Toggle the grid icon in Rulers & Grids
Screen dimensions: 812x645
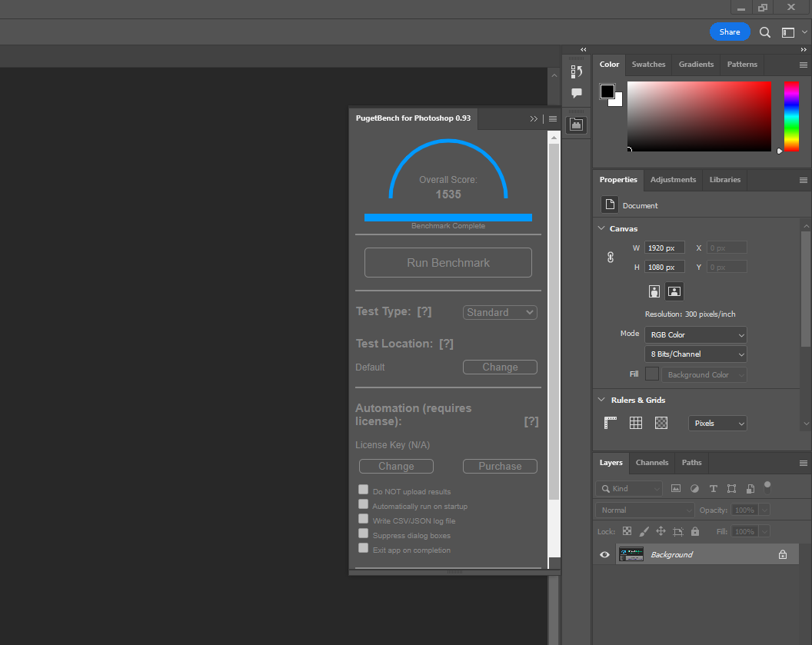pyautogui.click(x=636, y=423)
